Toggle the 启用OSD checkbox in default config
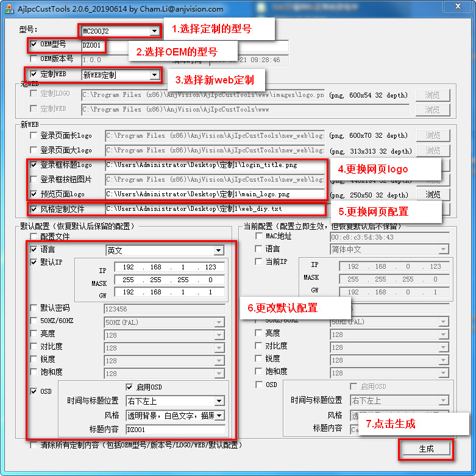Image resolution: width=476 pixels, height=476 pixels. (129, 387)
